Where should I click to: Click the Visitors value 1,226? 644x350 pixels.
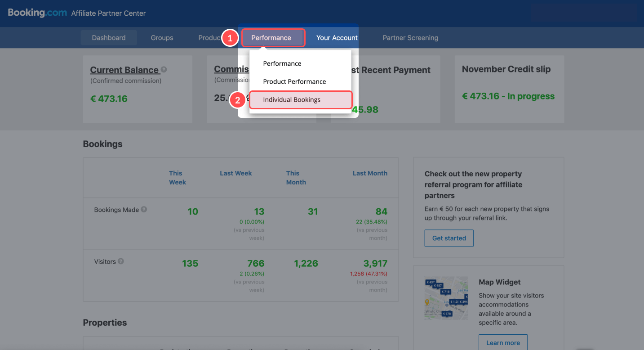point(306,264)
